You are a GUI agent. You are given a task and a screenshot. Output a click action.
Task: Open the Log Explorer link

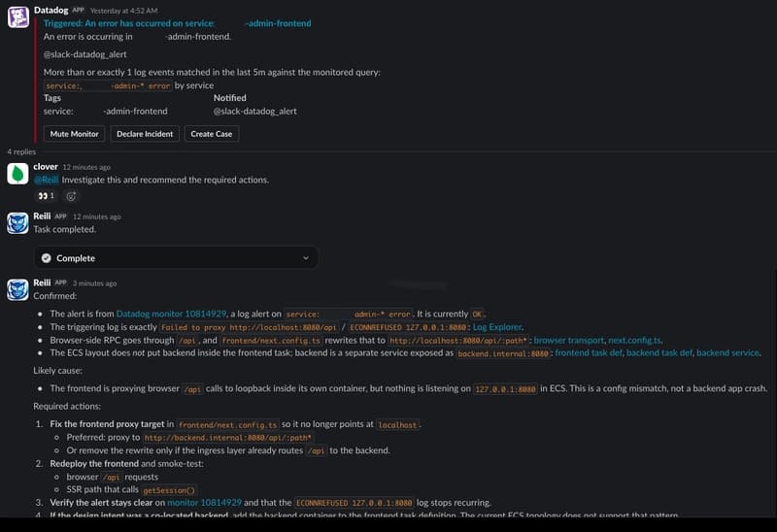pos(497,327)
